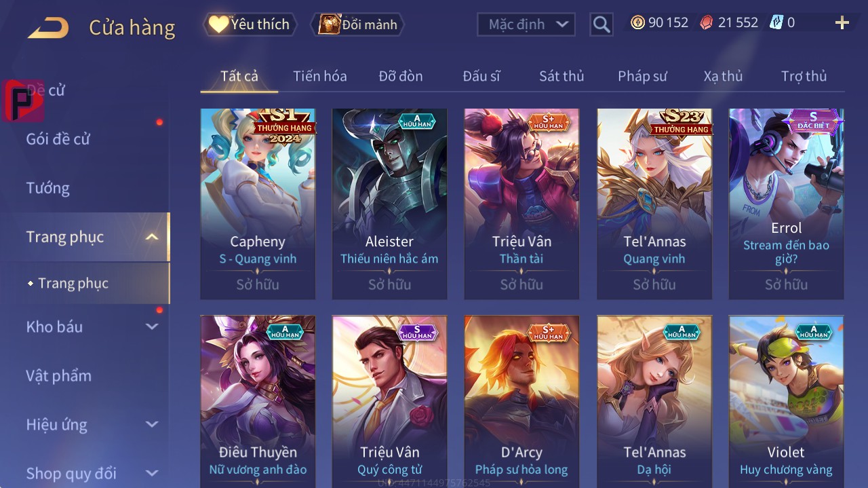Image resolution: width=868 pixels, height=488 pixels.
Task: Tap the blue voucher currency icon
Action: [x=776, y=23]
